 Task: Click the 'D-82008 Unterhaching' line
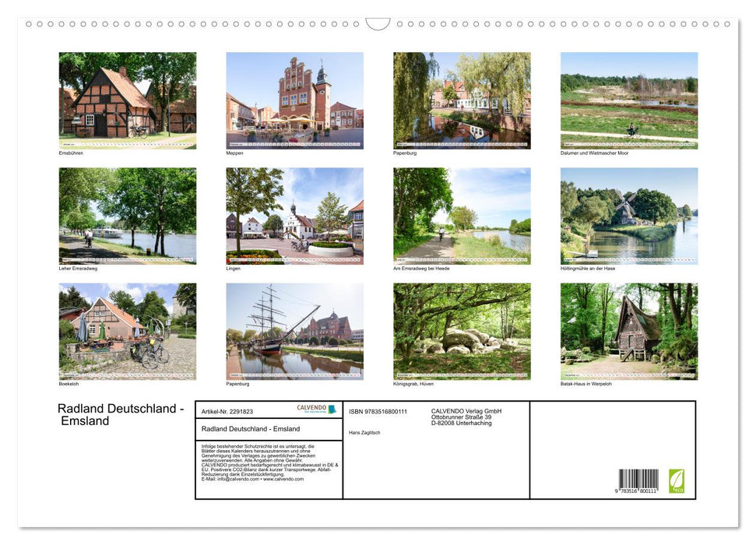click(x=462, y=423)
